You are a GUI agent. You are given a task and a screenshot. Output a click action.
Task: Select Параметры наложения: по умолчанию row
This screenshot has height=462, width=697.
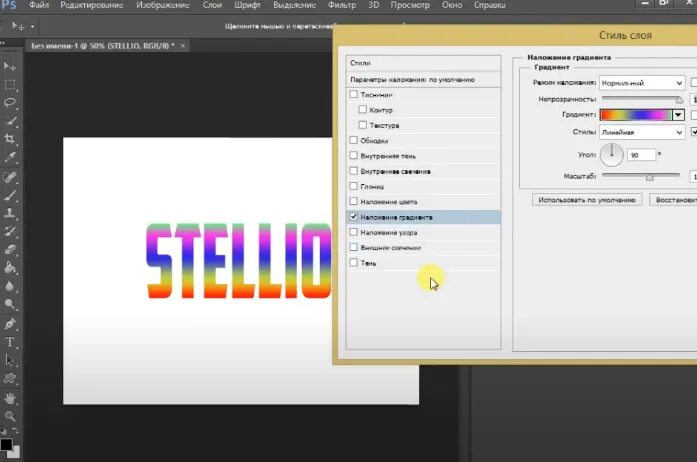[423, 80]
